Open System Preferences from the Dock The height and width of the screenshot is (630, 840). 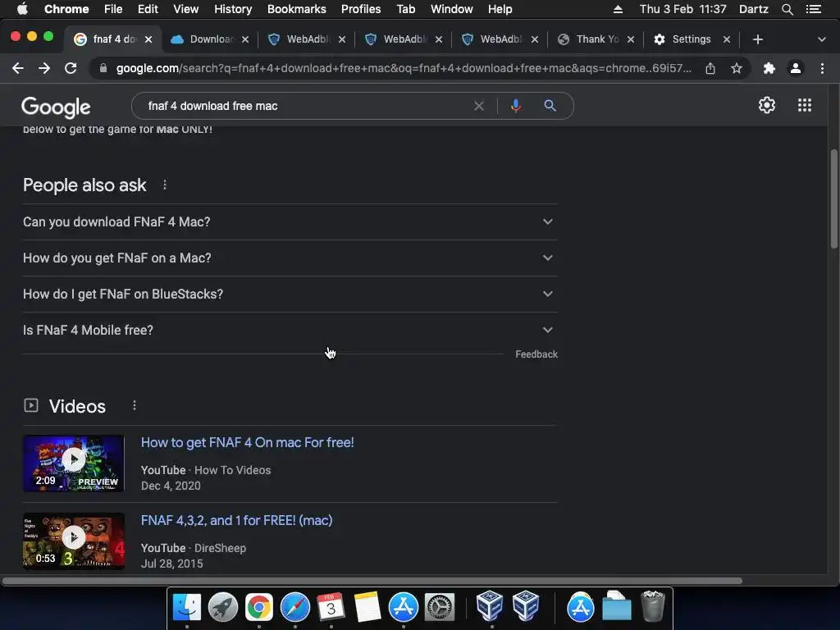coord(440,607)
